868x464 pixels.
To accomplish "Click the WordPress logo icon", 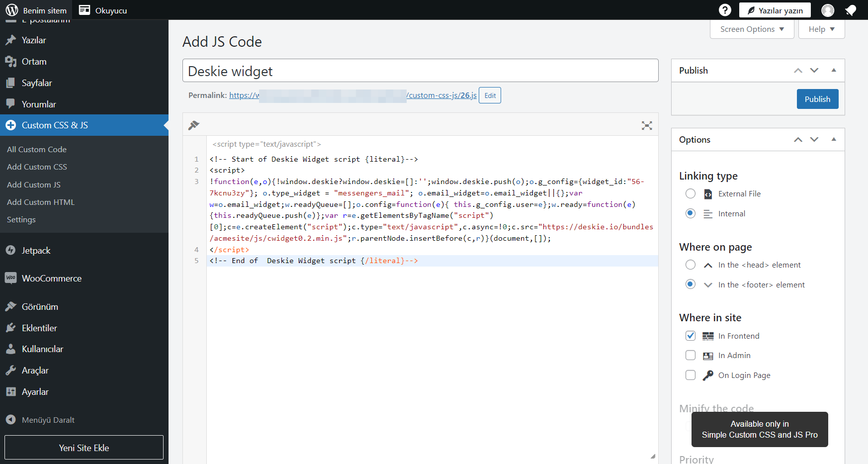I will point(12,10).
